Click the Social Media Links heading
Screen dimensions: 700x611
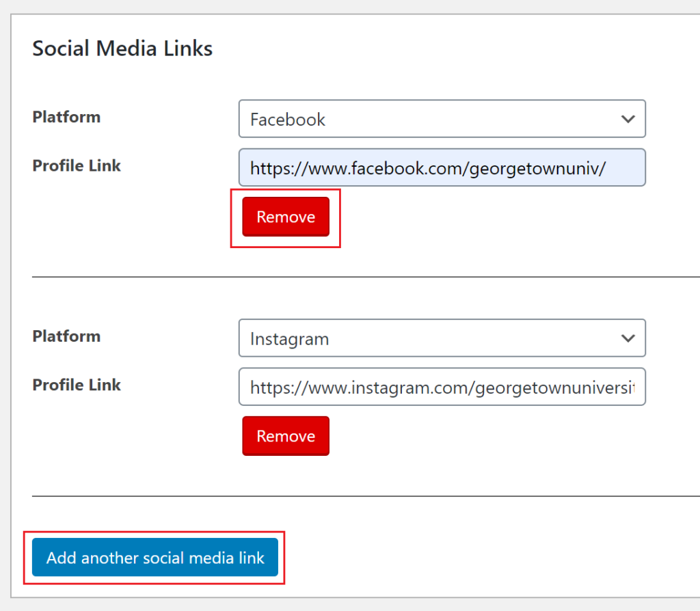(122, 49)
